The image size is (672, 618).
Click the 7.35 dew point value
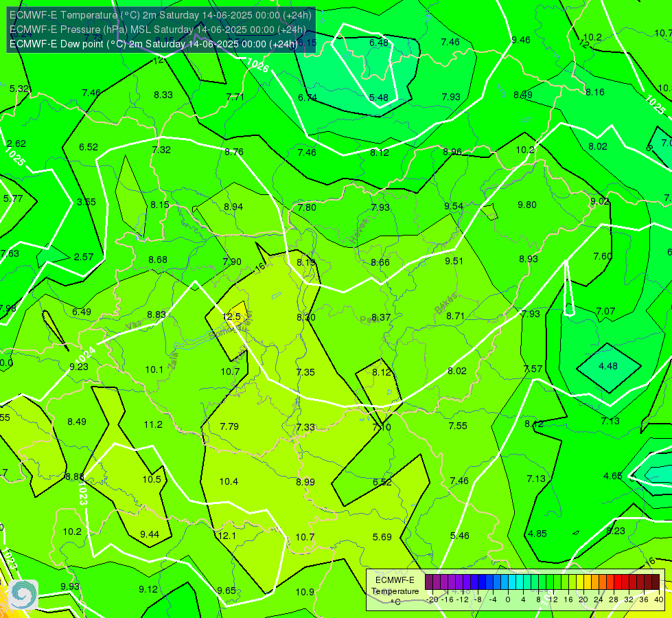305,371
